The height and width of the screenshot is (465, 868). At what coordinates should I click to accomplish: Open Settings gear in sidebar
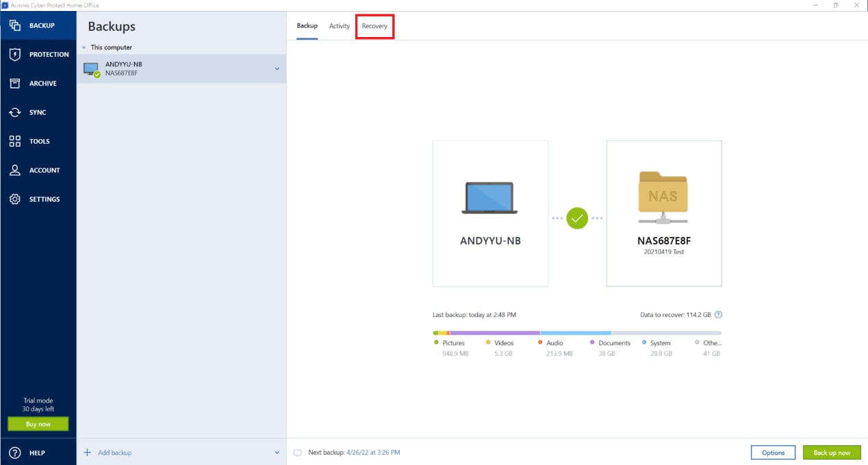point(38,199)
